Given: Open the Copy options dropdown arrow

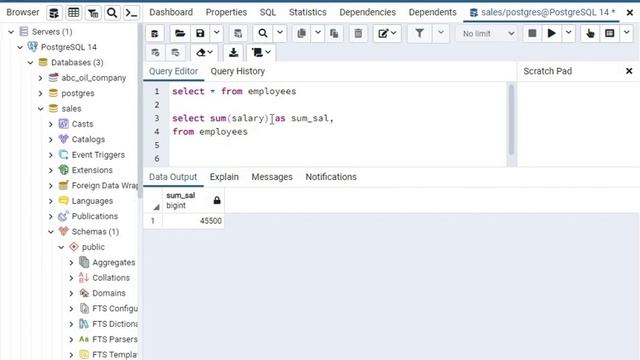Looking at the screenshot, I should (318, 33).
